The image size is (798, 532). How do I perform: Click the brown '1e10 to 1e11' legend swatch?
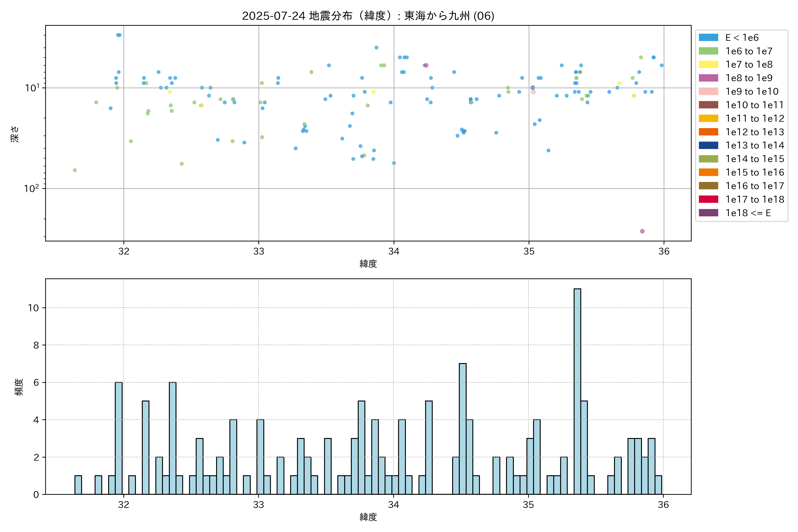[708, 105]
